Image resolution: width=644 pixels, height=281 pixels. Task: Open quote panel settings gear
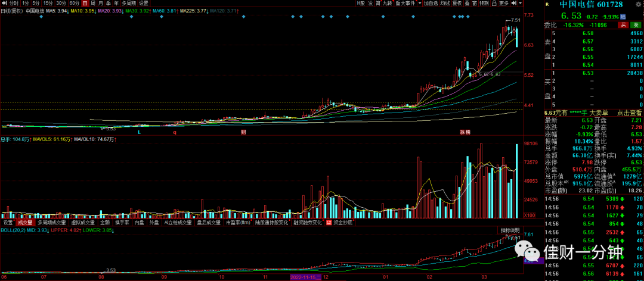(x=639, y=4)
